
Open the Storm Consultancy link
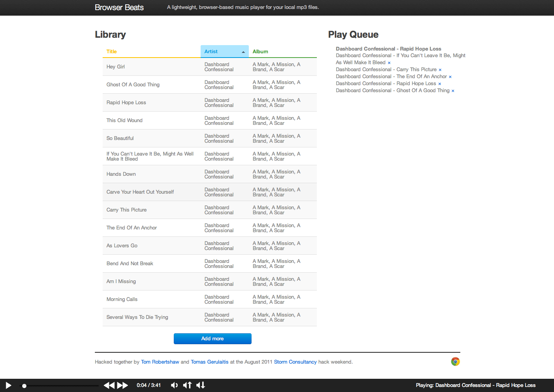295,362
